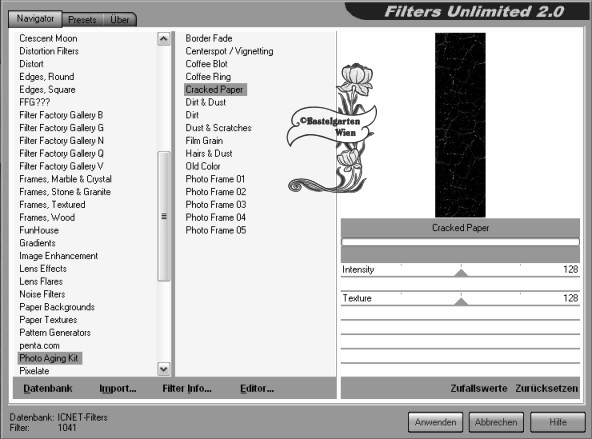Cancel with the Abbrechen button
Viewport: 592px width, 439px height.
(496, 422)
